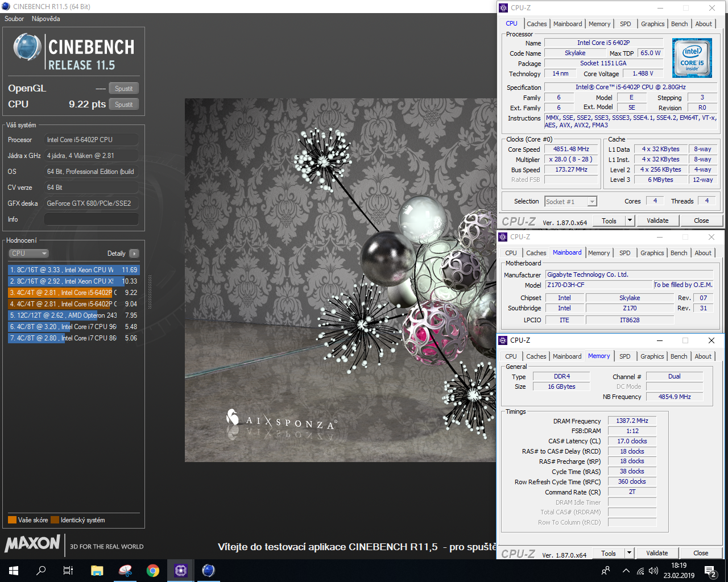
Task: Open network status tray icon
Action: [x=640, y=571]
